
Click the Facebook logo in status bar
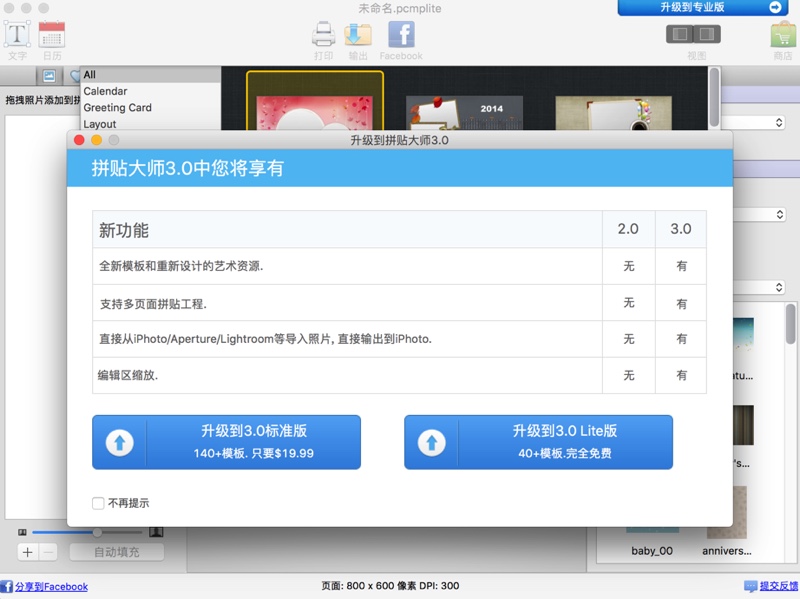point(6,586)
